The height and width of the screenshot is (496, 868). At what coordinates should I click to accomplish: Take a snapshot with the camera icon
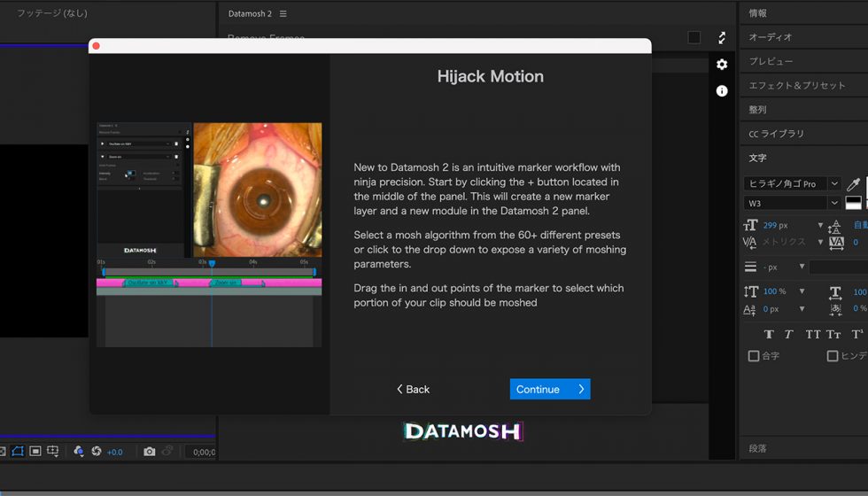(x=150, y=452)
